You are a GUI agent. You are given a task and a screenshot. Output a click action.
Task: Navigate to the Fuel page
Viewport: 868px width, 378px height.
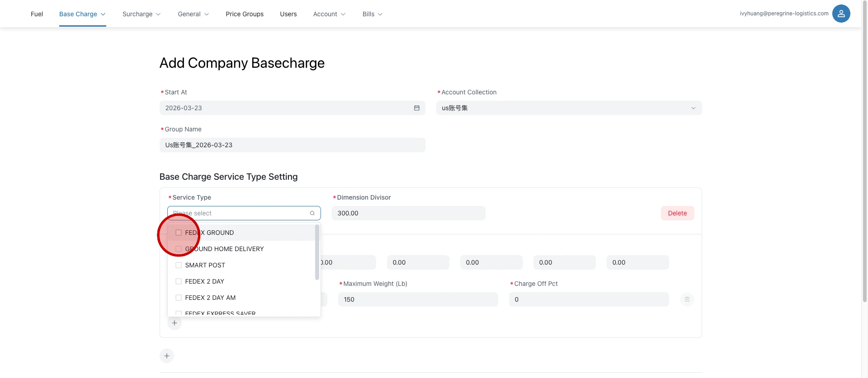tap(37, 14)
